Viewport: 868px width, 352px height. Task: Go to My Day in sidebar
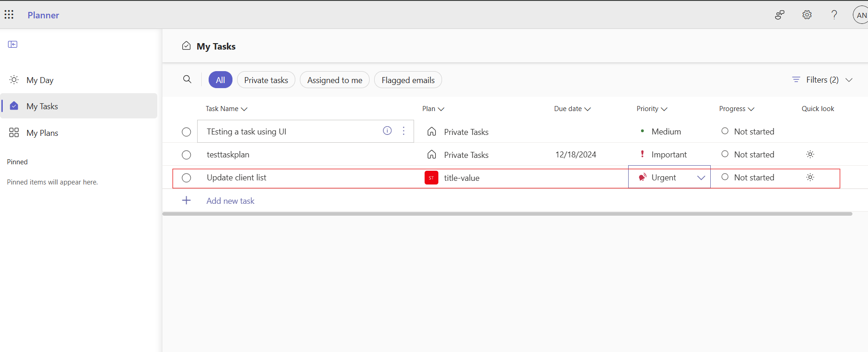(78, 80)
